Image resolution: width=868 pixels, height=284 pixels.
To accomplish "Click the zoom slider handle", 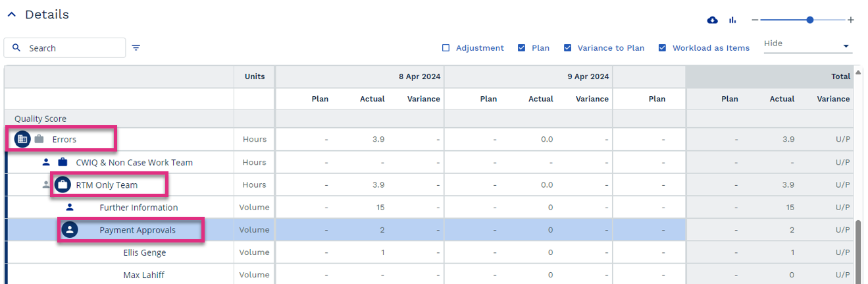I will (810, 20).
